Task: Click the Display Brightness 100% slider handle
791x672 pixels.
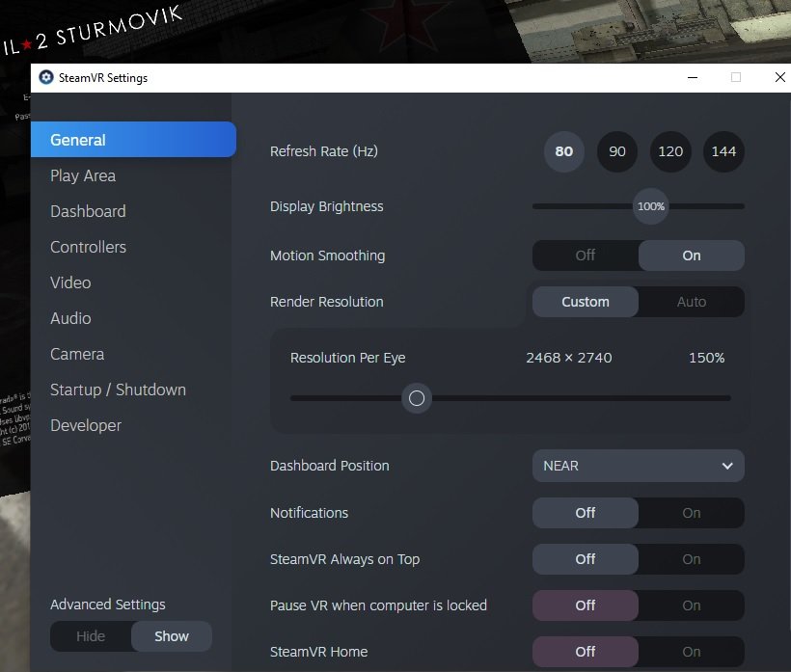Action: pos(651,206)
